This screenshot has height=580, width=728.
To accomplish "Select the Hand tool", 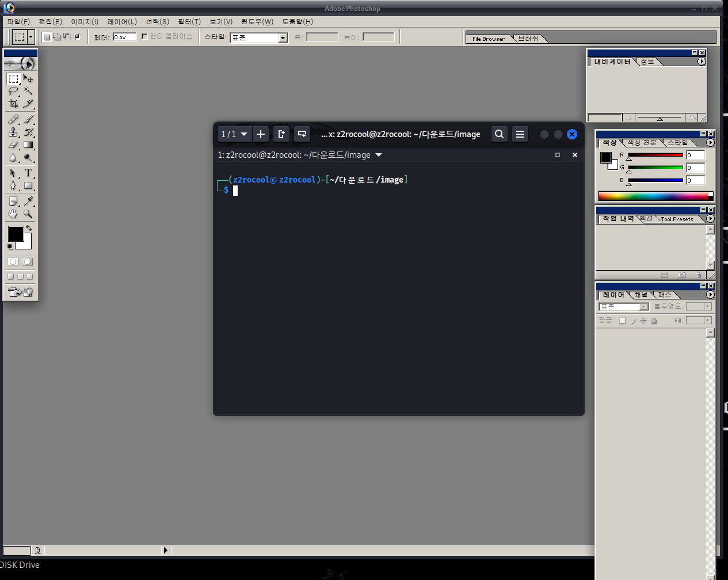I will tap(13, 214).
